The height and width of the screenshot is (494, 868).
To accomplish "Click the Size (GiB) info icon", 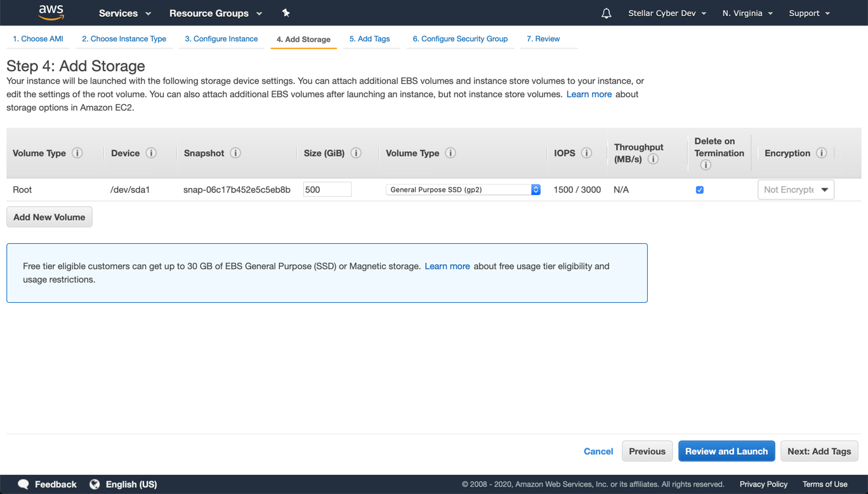I will click(x=356, y=153).
